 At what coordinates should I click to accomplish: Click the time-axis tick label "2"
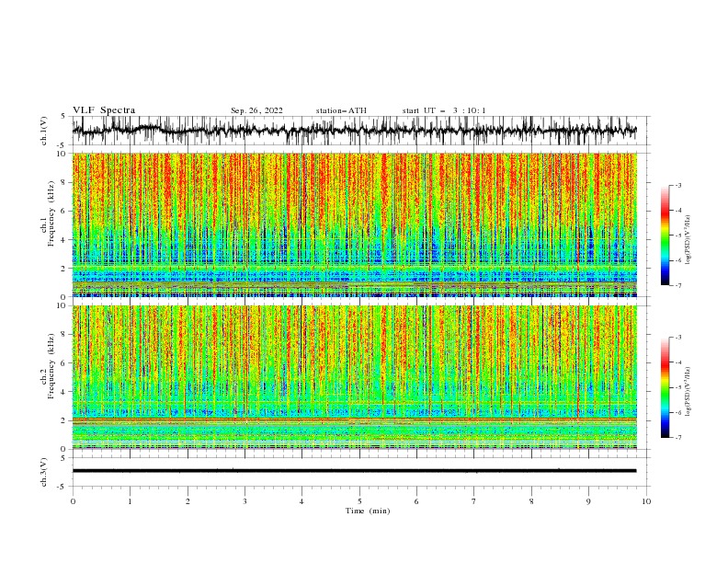tap(188, 501)
